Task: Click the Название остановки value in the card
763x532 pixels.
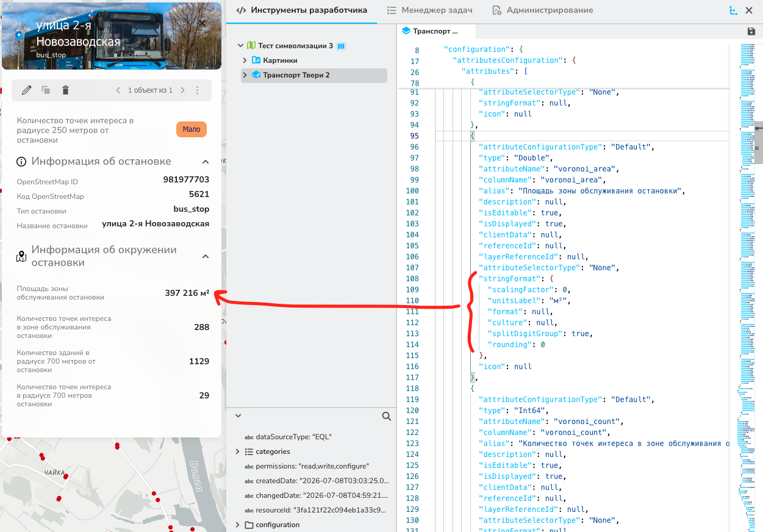Action: pyautogui.click(x=156, y=223)
